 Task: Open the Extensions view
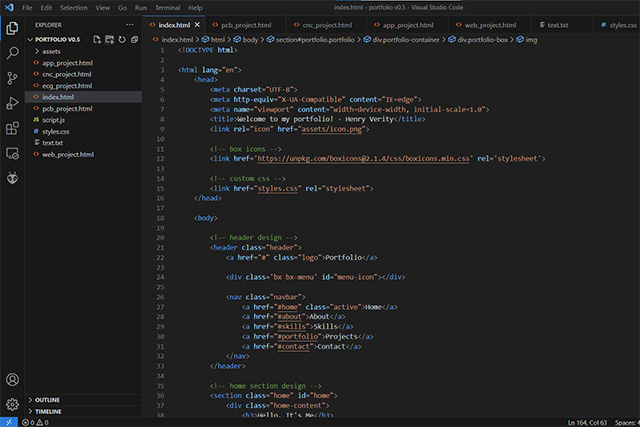[x=12, y=128]
